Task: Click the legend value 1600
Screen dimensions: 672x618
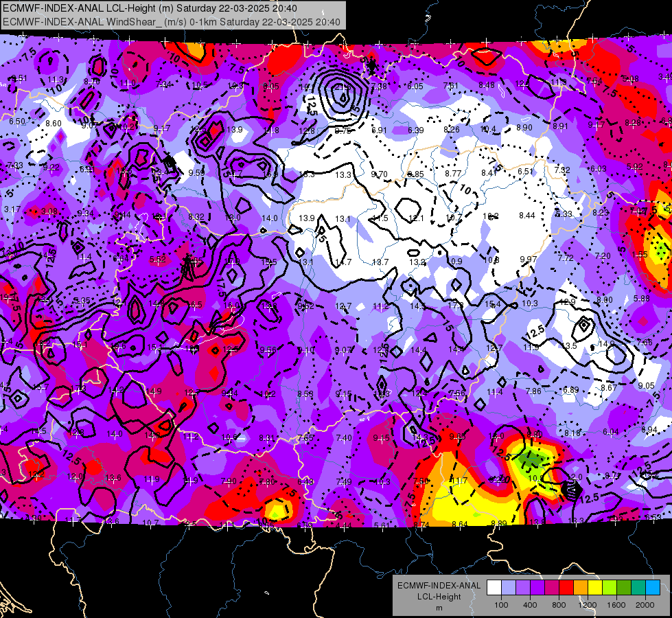Action: 616,605
